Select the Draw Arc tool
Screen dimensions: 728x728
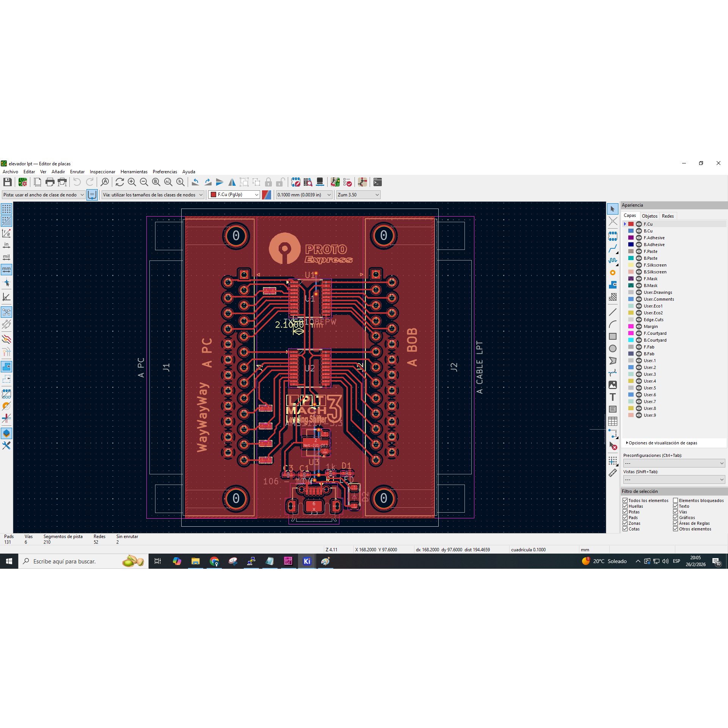[613, 324]
